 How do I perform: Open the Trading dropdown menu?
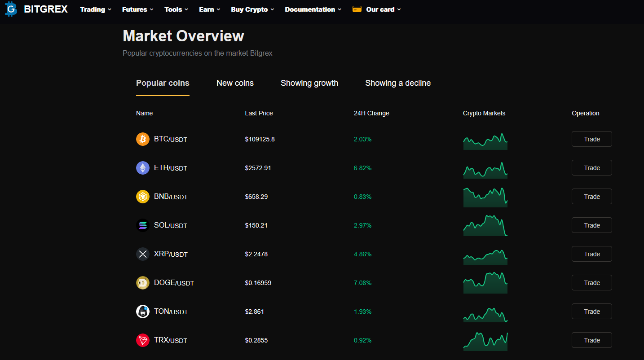(x=96, y=9)
